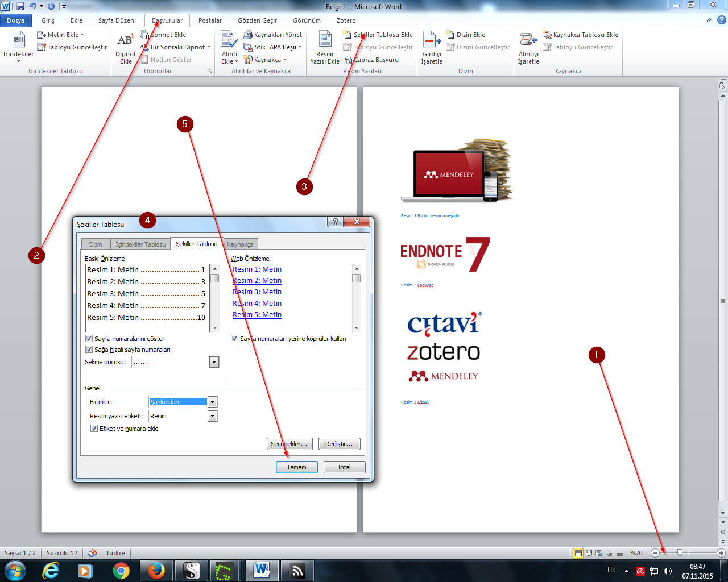Open the Biçimler dropdown
Viewport: 728px width, 582px height.
[213, 402]
